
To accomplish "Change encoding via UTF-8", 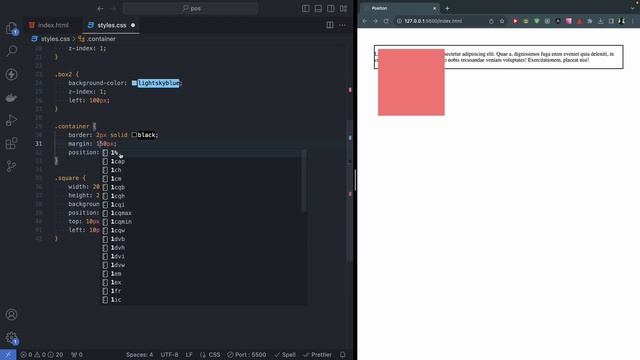I will coord(169,355).
